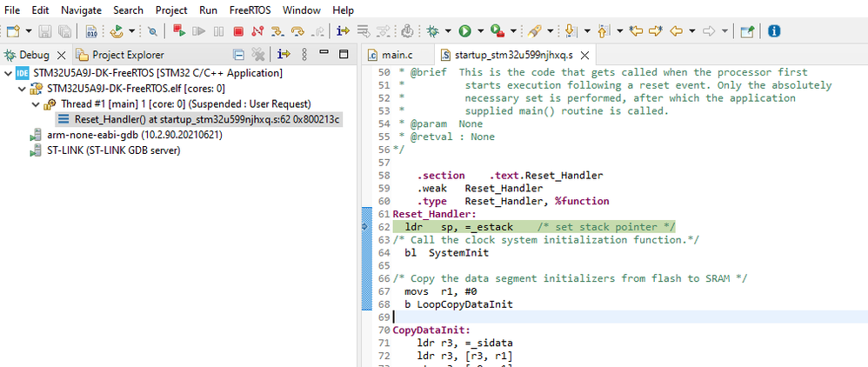Select the Reset_Handler() stack frame

pyautogui.click(x=198, y=119)
